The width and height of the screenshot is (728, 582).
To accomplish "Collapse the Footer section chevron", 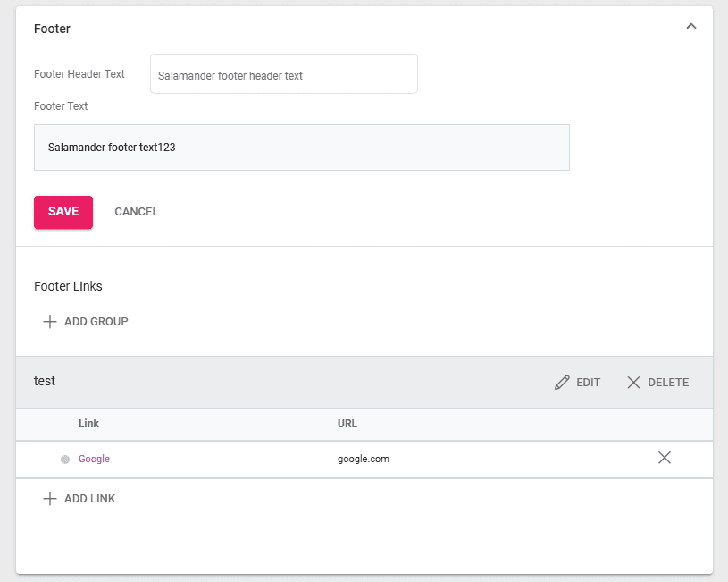I will [690, 27].
